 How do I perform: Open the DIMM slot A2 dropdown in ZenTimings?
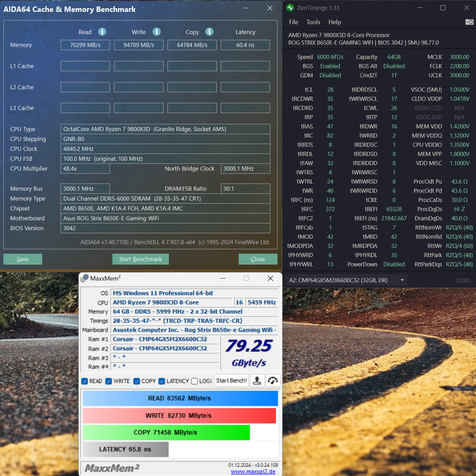(346, 280)
